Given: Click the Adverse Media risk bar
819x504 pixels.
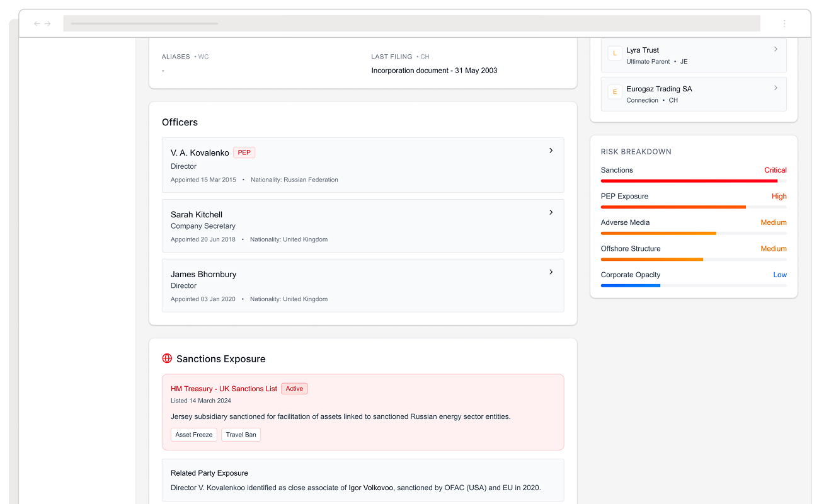Looking at the screenshot, I should pos(694,233).
